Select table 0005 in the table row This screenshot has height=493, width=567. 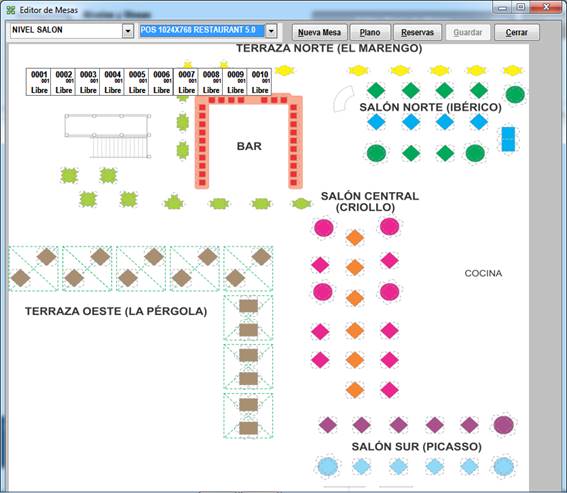pyautogui.click(x=137, y=82)
